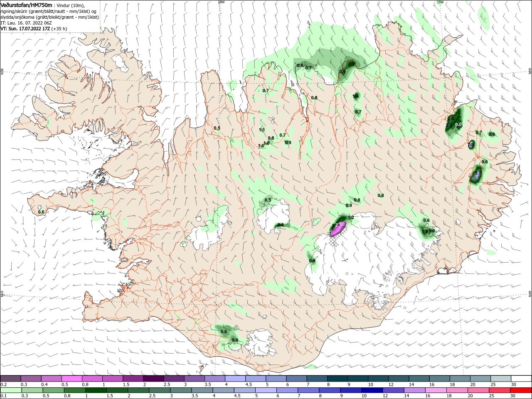
Task: Click the 1.1 precipitation value on the map
Action: (262, 130)
